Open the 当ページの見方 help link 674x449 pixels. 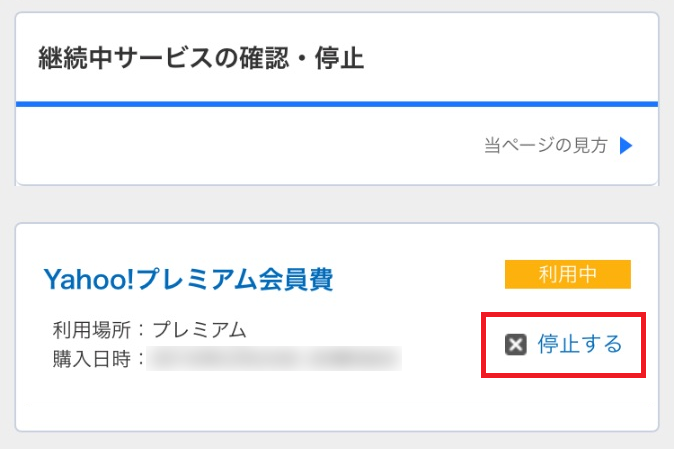[545, 146]
